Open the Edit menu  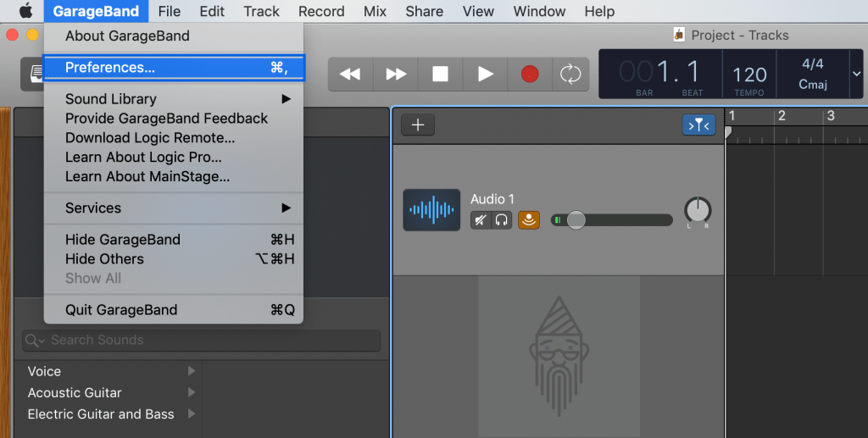pos(212,11)
